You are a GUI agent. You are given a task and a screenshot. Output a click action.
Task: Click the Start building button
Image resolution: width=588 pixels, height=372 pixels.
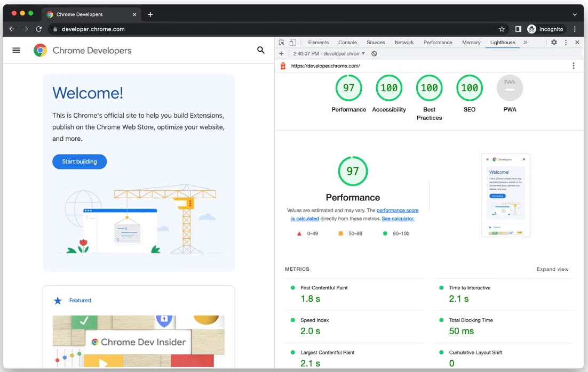click(x=79, y=161)
